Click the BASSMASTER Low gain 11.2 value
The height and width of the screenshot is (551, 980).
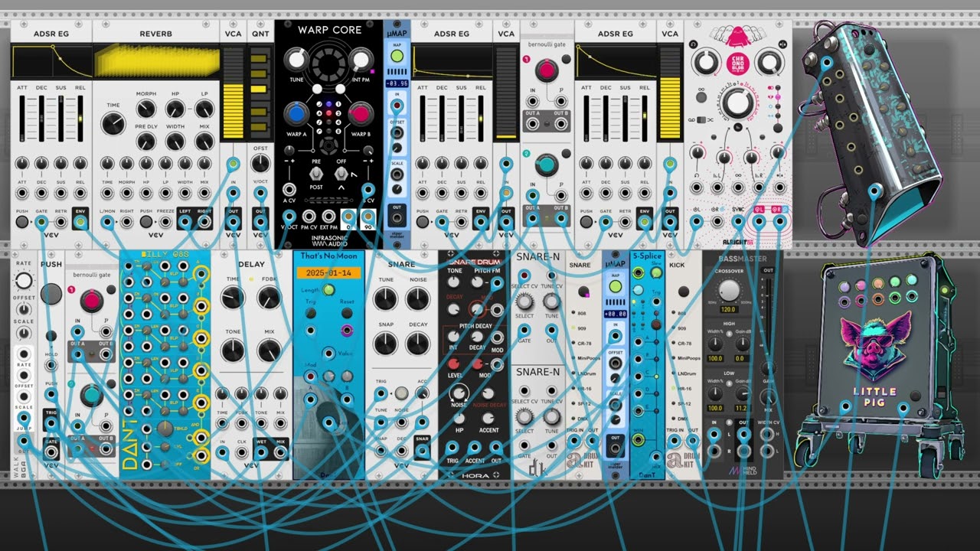click(x=742, y=409)
